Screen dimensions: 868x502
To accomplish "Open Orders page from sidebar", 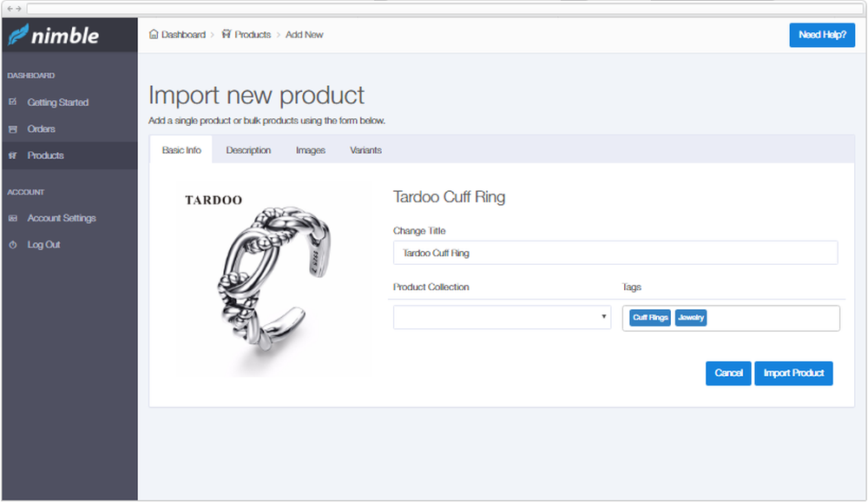I will 42,129.
